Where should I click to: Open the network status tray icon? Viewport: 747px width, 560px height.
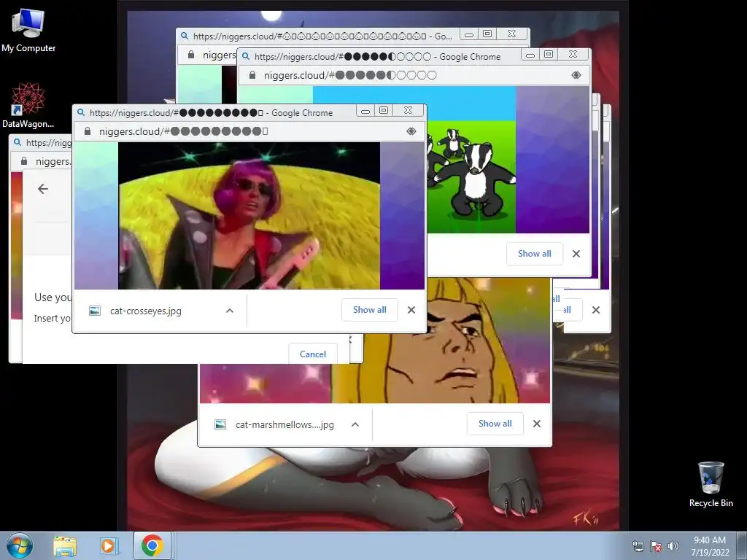[x=638, y=546]
